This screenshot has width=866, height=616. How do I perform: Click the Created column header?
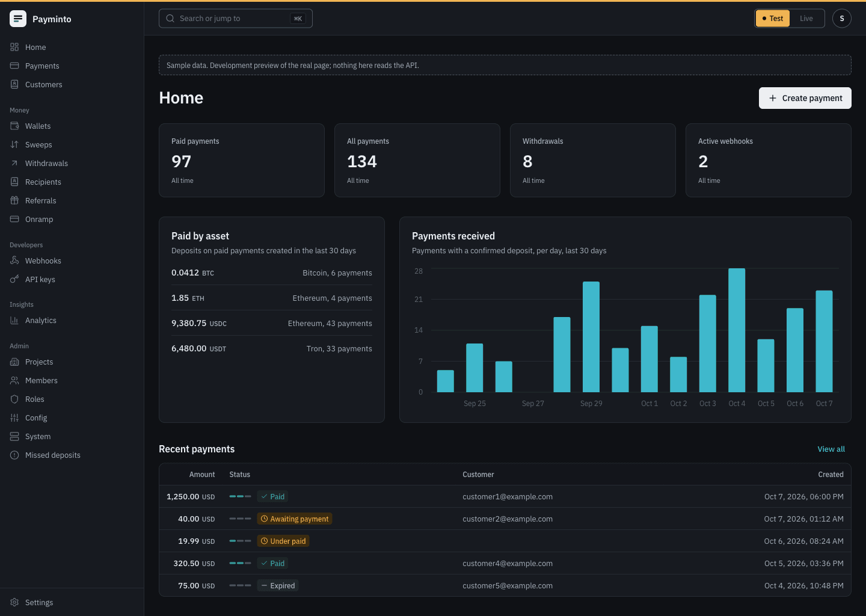pos(831,475)
